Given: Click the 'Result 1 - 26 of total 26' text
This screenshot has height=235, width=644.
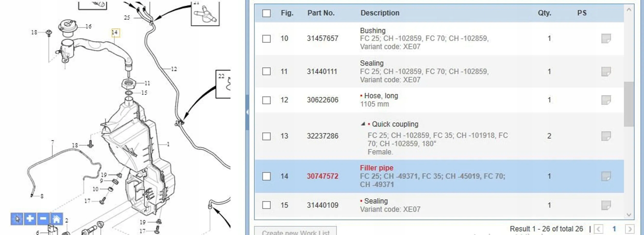Looking at the screenshot, I should 546,229.
